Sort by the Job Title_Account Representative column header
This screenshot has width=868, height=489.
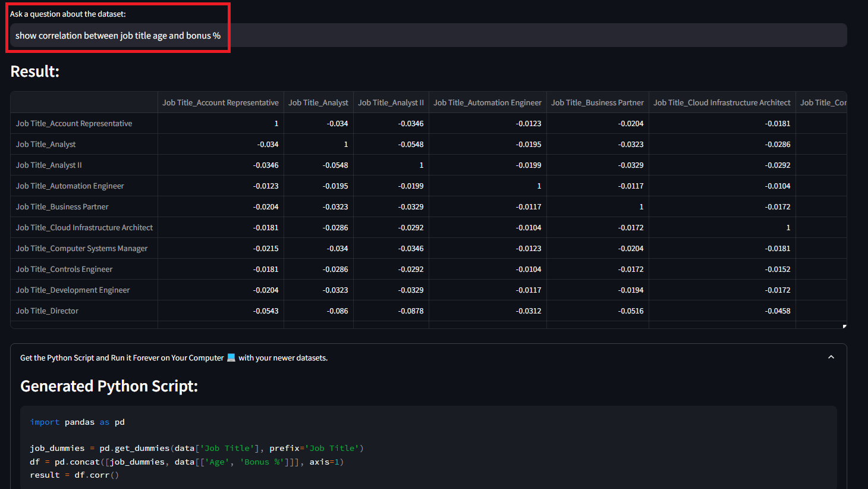pyautogui.click(x=221, y=102)
